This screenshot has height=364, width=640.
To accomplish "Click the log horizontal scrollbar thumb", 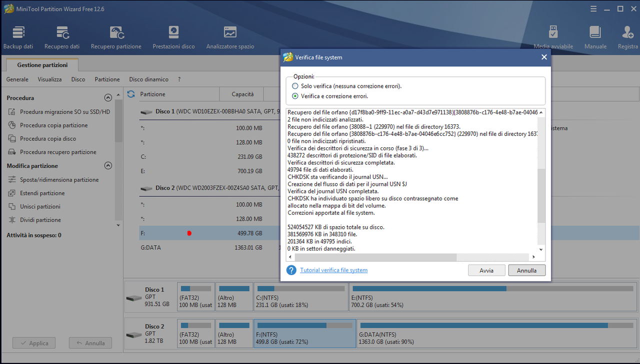I will pos(375,257).
